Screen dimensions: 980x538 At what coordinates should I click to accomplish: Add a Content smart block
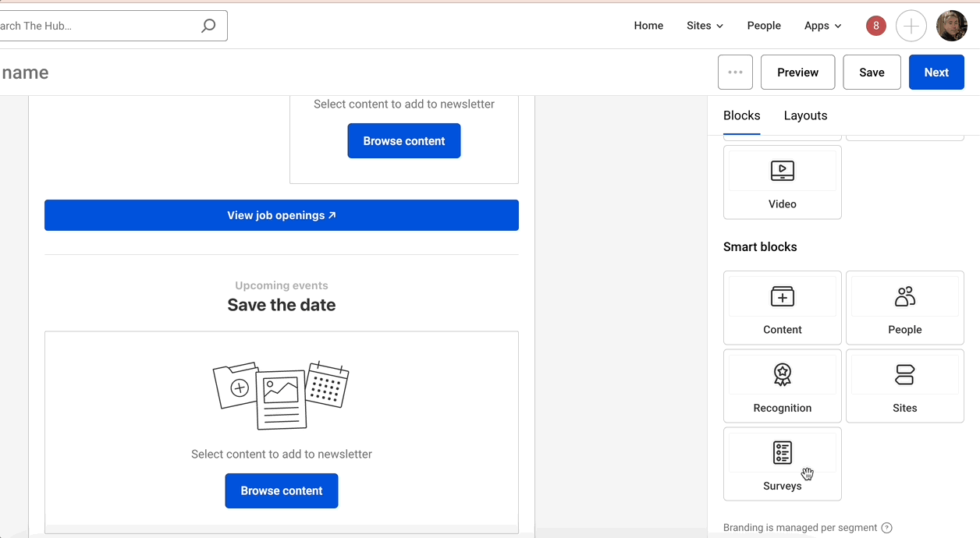[782, 307]
